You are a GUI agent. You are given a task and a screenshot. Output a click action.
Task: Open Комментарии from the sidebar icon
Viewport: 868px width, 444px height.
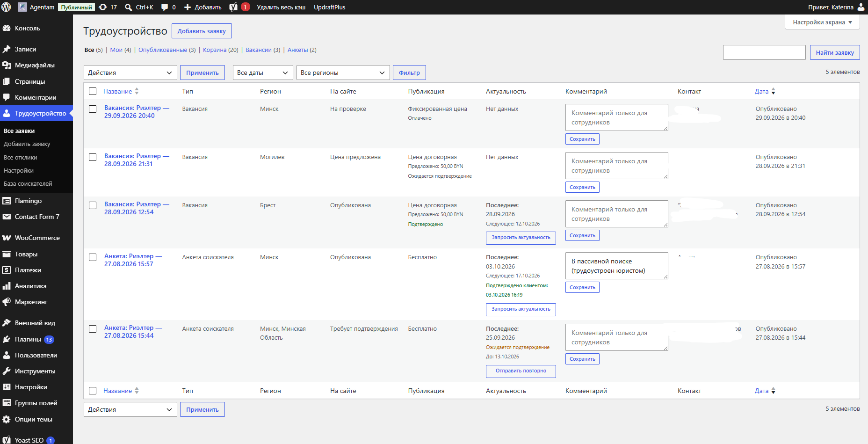(7, 97)
